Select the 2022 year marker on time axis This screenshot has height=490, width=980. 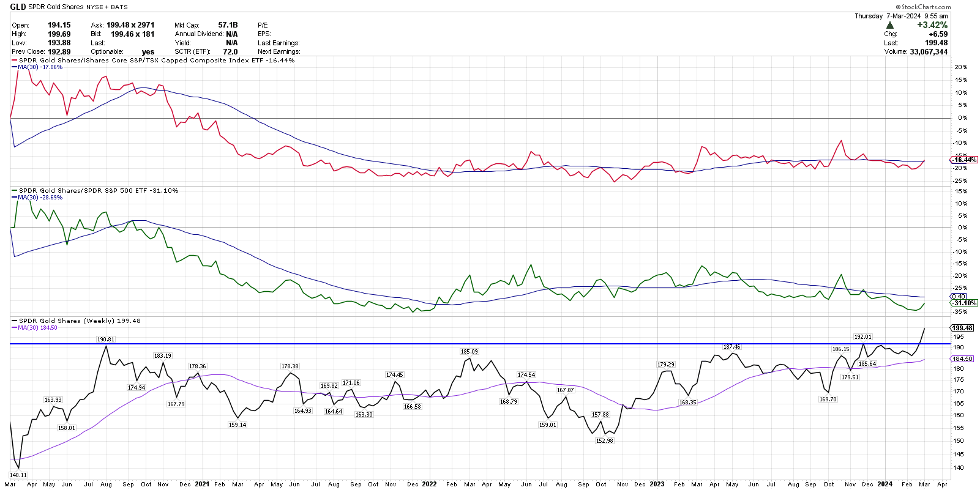(429, 484)
